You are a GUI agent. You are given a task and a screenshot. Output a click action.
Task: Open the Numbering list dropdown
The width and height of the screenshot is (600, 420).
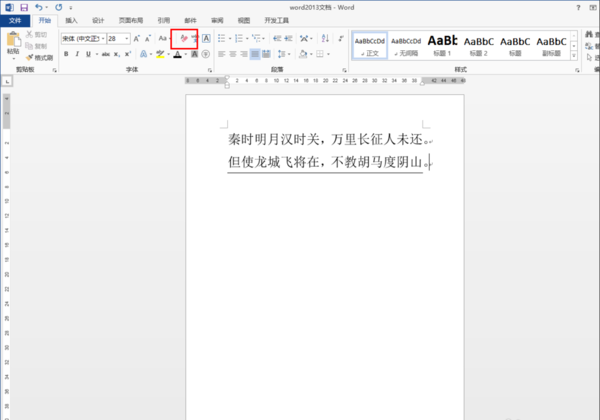point(247,38)
